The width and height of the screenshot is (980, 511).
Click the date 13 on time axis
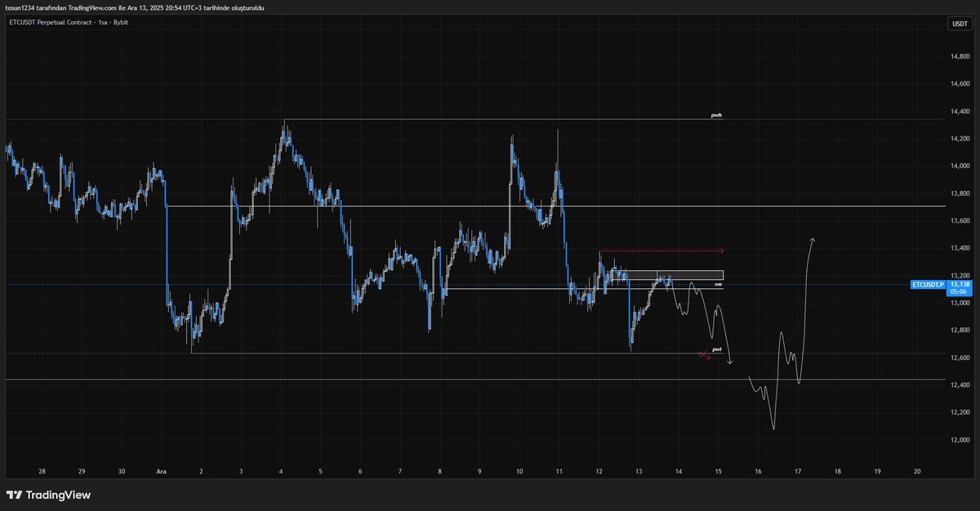(x=639, y=471)
